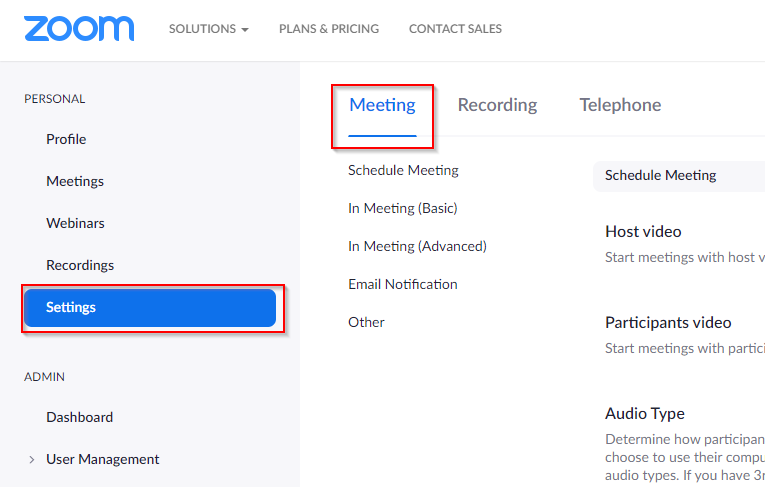This screenshot has width=765, height=487.
Task: Open Dashboard under Admin
Action: 80,417
